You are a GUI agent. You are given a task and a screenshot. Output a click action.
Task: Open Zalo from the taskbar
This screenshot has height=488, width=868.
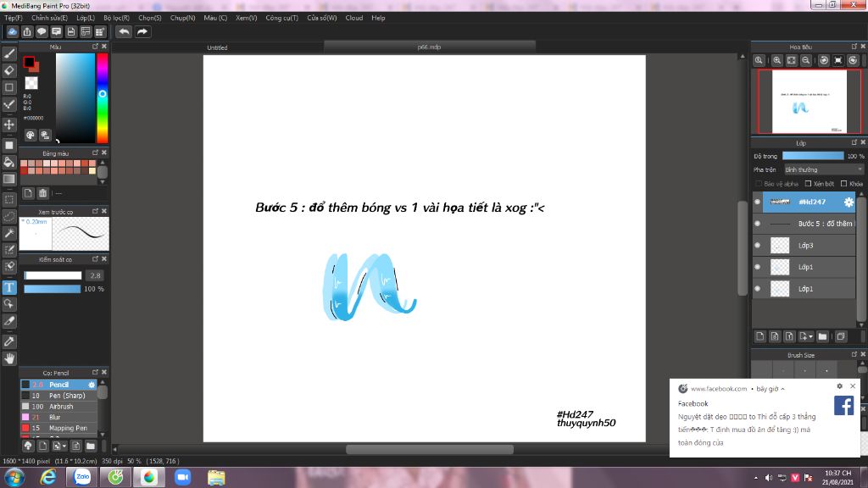[82, 477]
